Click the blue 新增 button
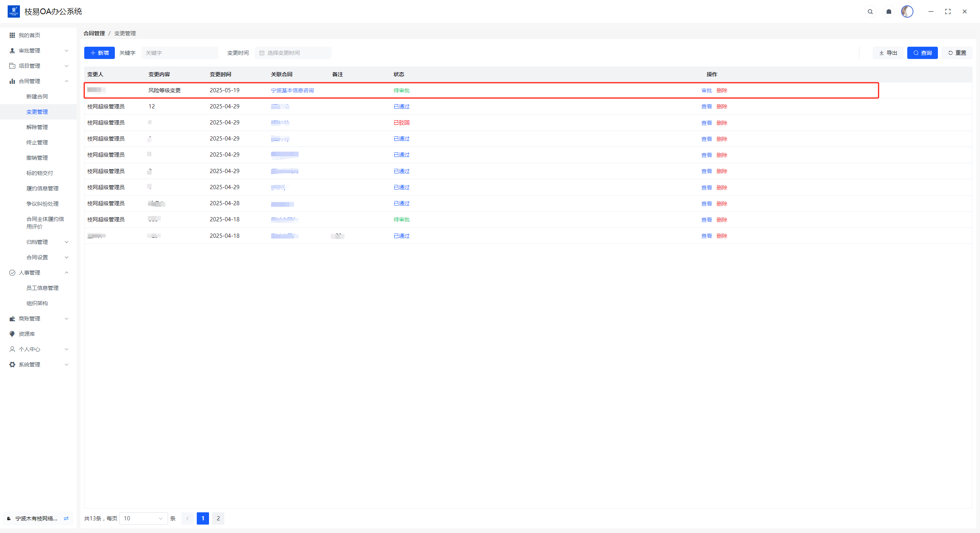 [100, 53]
